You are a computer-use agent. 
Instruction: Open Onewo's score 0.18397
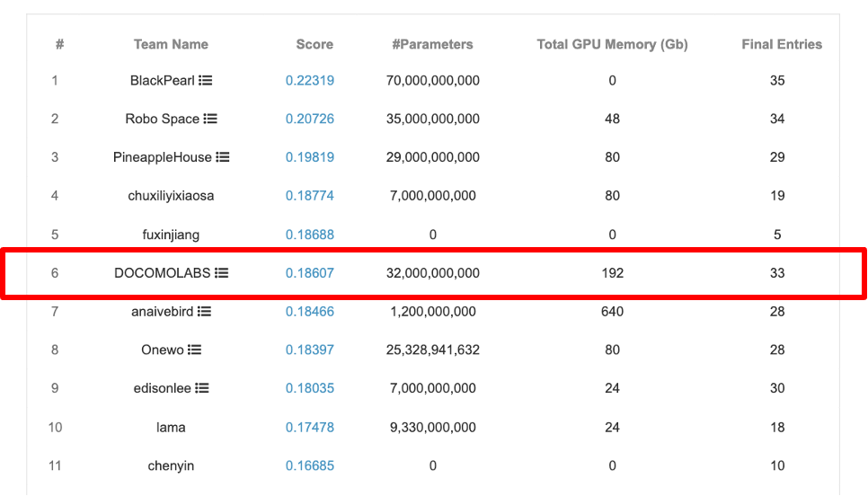point(309,350)
